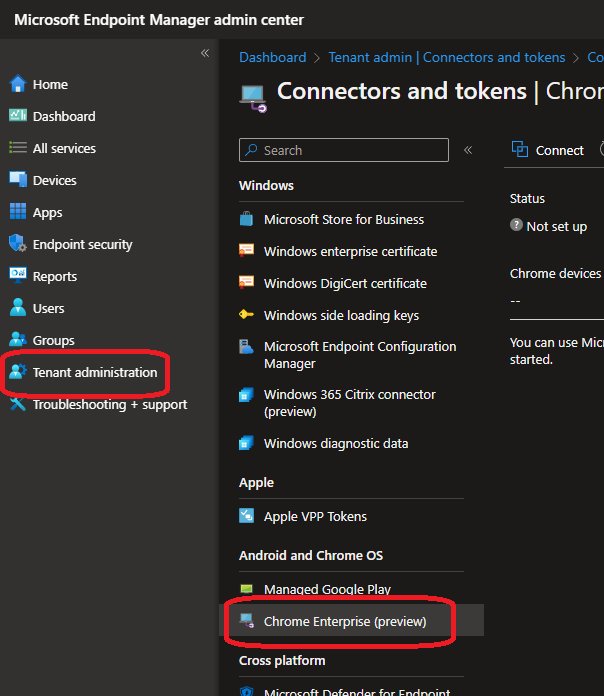Open Chrome Enterprise (preview) connector

click(x=344, y=621)
